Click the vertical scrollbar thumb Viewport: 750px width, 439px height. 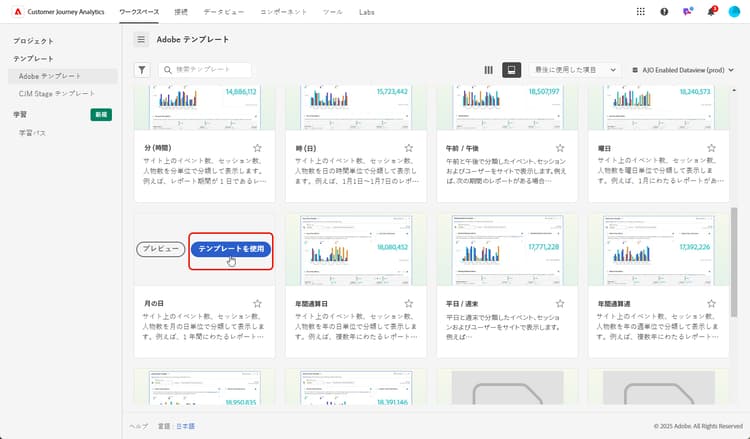(734, 262)
